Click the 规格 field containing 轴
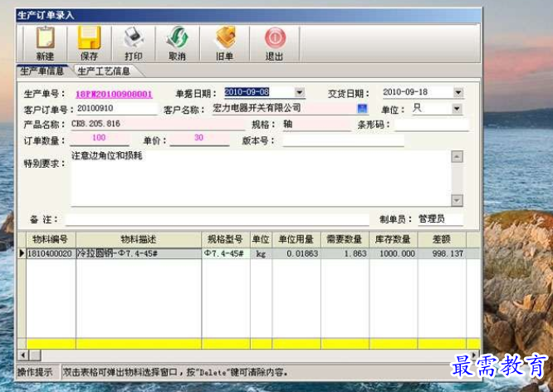Image resolution: width=553 pixels, height=392 pixels. [x=316, y=125]
